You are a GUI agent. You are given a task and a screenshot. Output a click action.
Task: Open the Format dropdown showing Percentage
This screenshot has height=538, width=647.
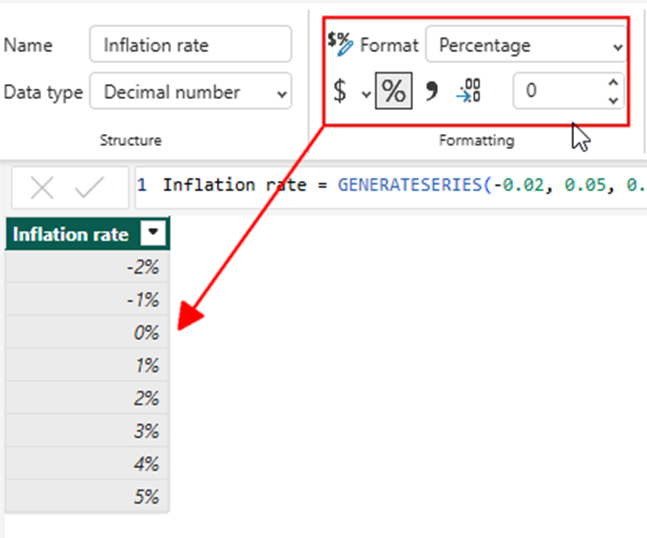[x=527, y=45]
